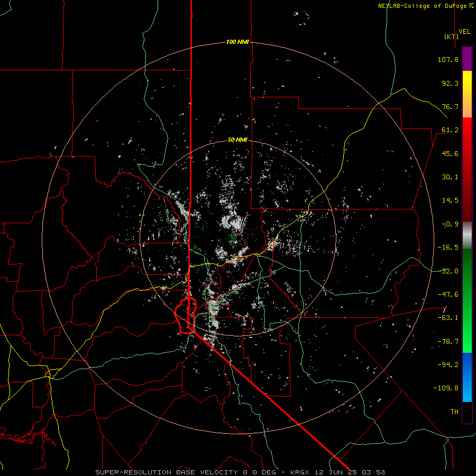The height and width of the screenshot is (476, 476).
Task: Click the 92.3 legend value
Action: (450, 83)
